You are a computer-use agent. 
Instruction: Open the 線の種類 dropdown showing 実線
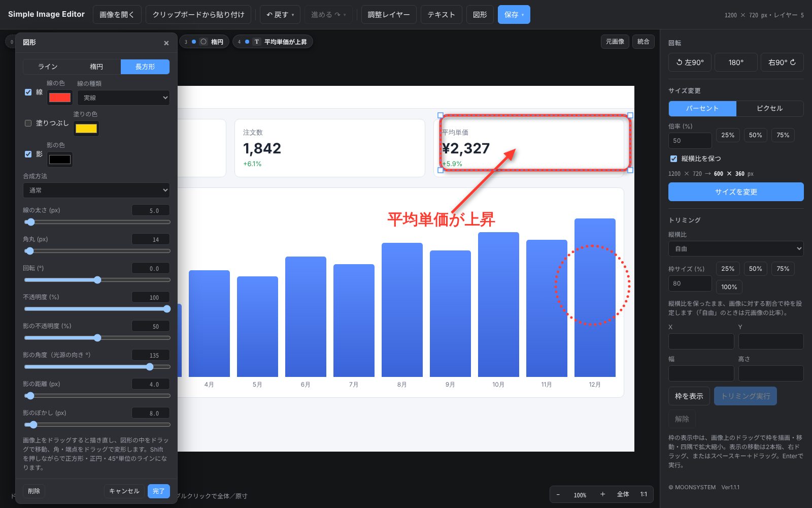point(123,98)
